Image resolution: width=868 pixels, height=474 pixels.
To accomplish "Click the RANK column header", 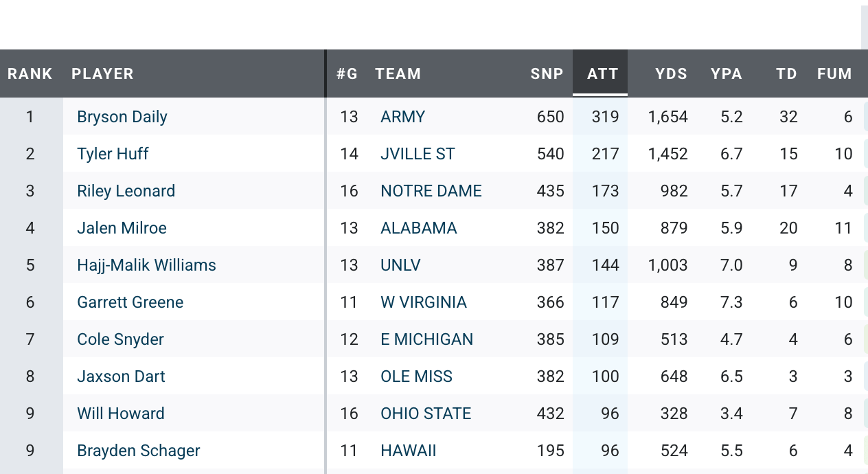I will 30,74.
